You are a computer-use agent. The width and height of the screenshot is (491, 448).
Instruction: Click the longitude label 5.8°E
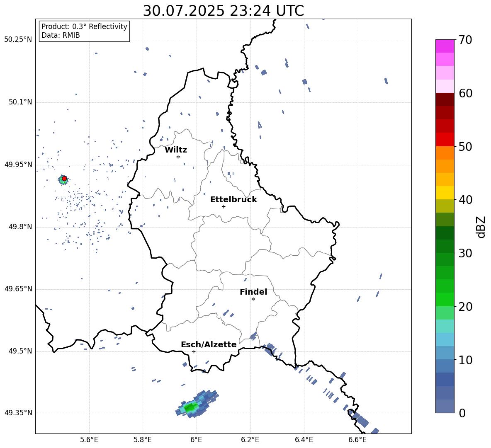tap(143, 440)
